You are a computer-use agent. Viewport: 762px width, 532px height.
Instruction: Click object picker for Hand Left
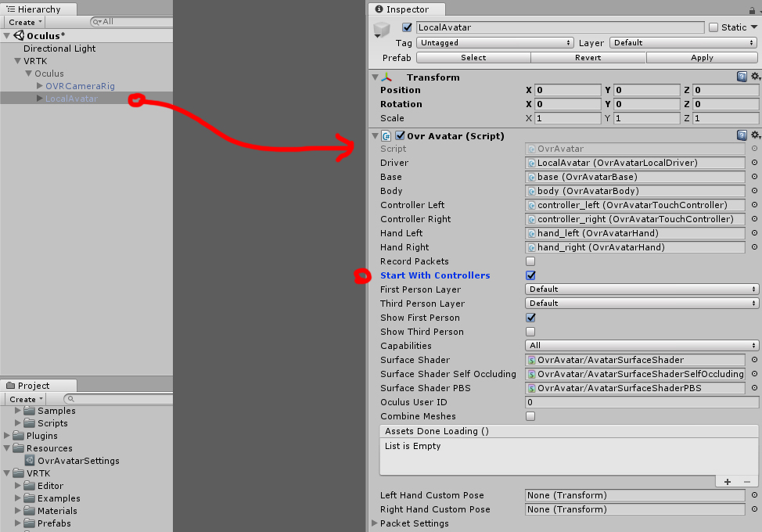754,233
